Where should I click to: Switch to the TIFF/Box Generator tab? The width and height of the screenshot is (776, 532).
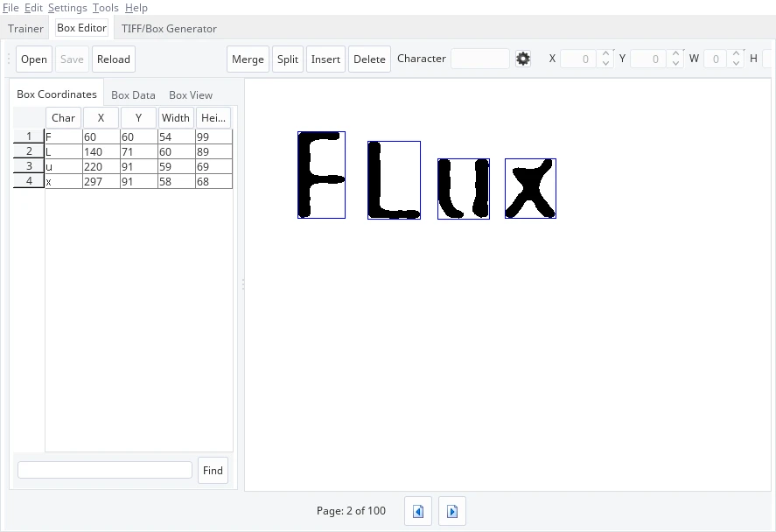[169, 29]
